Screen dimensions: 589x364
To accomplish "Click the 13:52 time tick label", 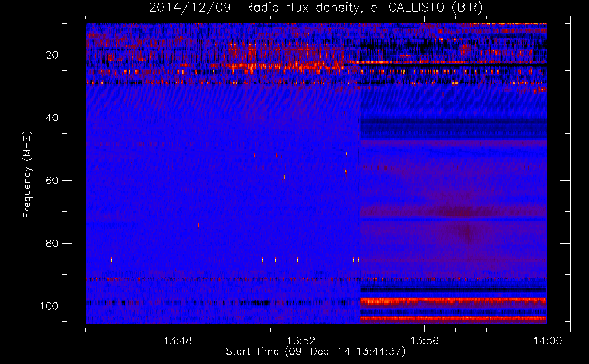I will coord(301,341).
